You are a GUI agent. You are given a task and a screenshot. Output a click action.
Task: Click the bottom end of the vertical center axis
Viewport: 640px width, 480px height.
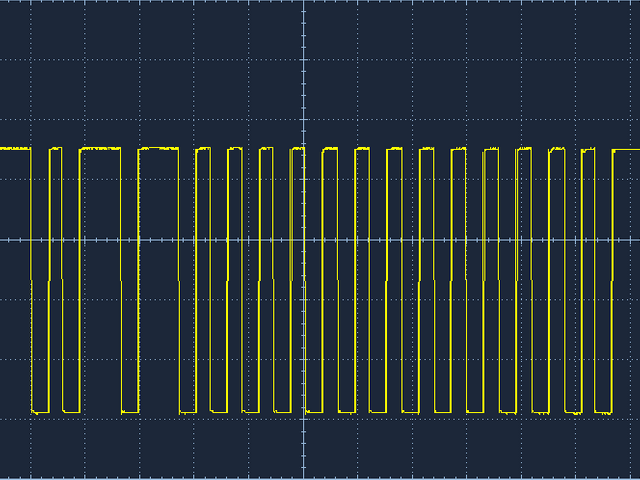click(303, 477)
